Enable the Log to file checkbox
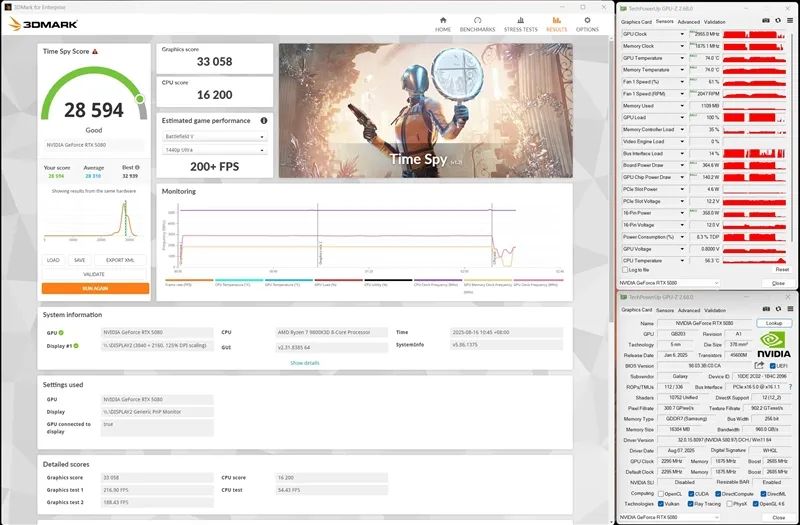Viewport: 800px width, 525px height. click(625, 269)
